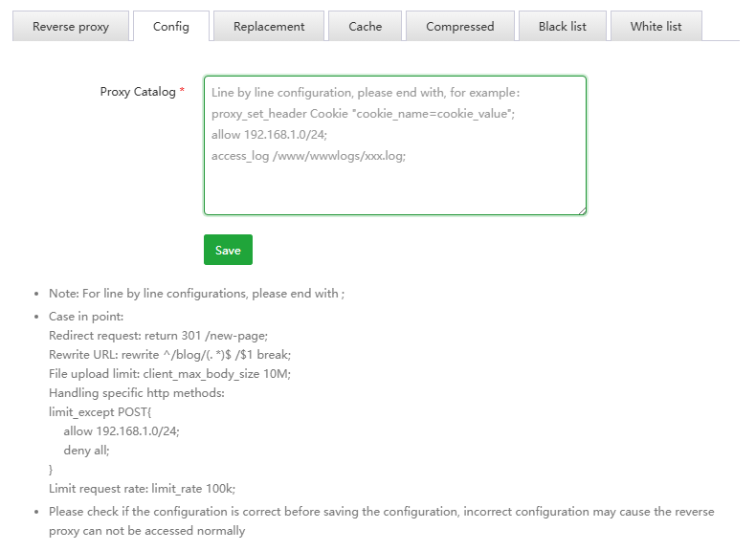Open the White list tab
Viewport: 756px width, 551px height.
pos(656,27)
